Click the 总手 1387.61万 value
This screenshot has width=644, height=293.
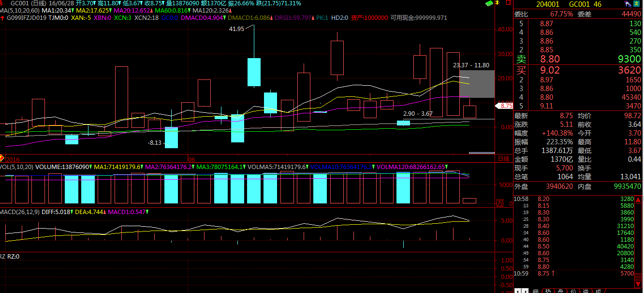tap(557, 151)
